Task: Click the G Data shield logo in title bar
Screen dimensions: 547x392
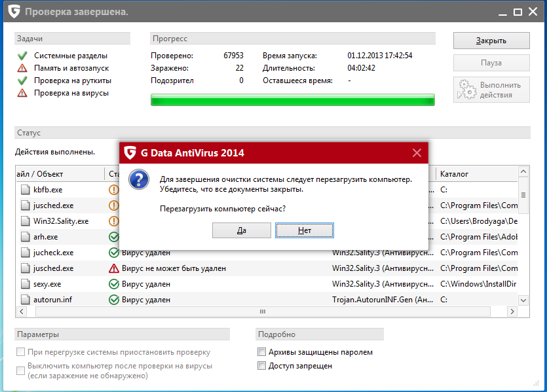Action: 14,12
